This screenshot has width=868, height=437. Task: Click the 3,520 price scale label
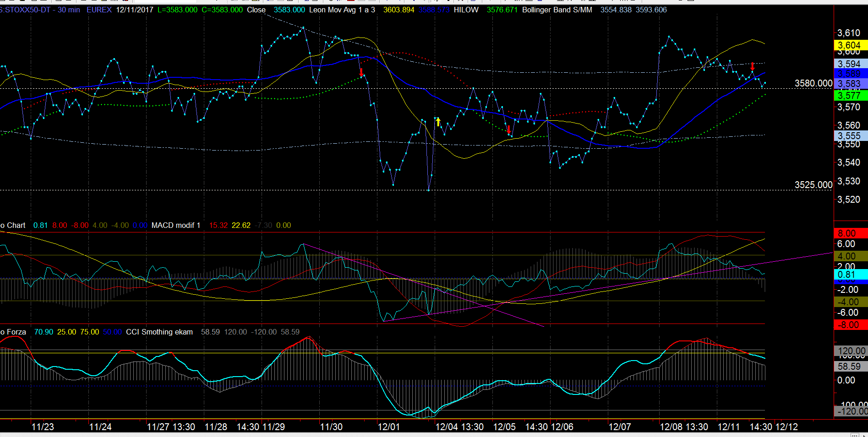(849, 200)
